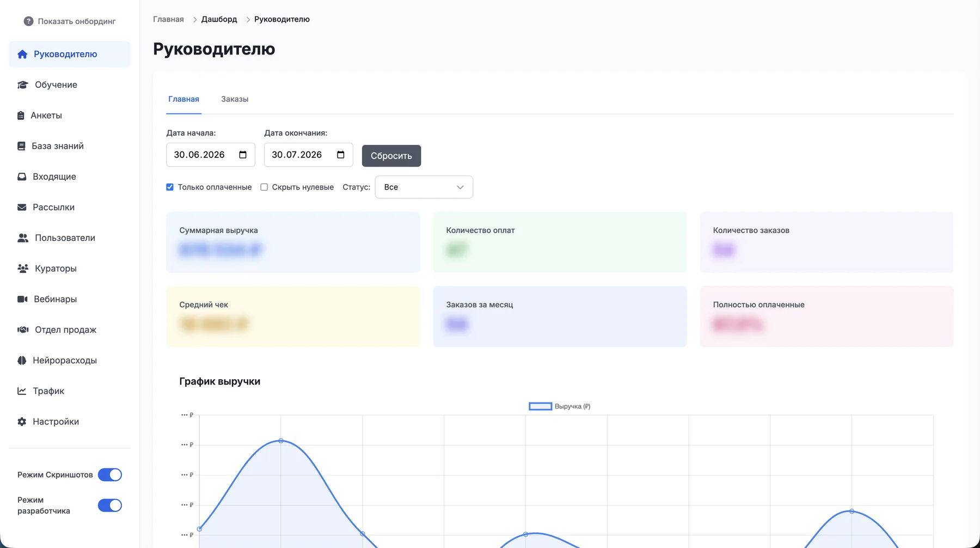Open Пользователи in the sidebar
Viewport: 980px width, 548px height.
tap(70, 238)
